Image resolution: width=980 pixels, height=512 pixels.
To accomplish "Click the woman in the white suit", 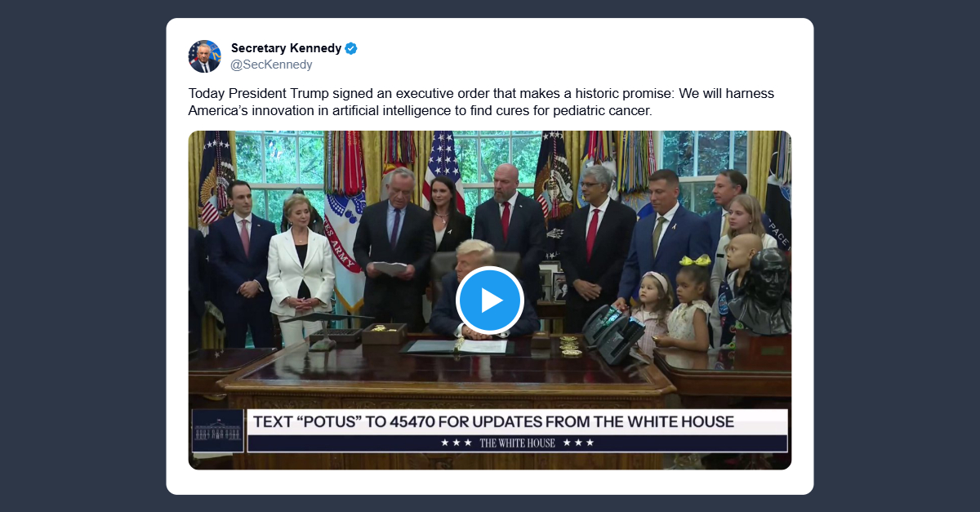I will coord(300,269).
